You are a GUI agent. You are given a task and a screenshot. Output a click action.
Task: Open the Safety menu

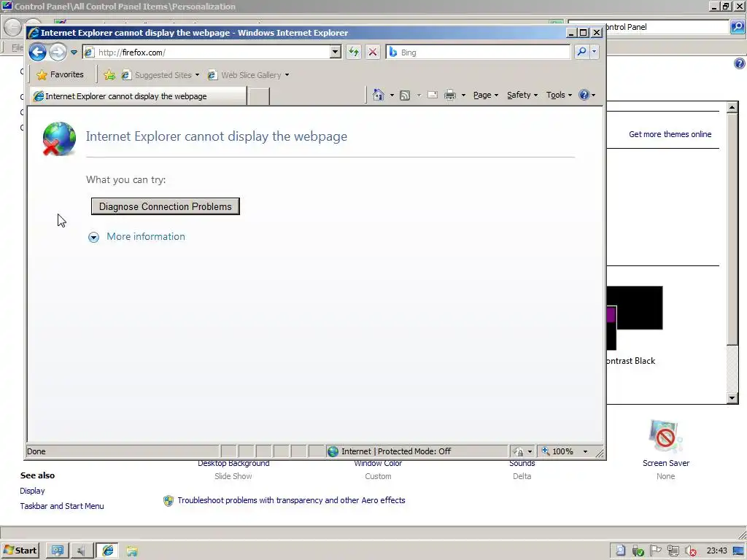(x=522, y=96)
